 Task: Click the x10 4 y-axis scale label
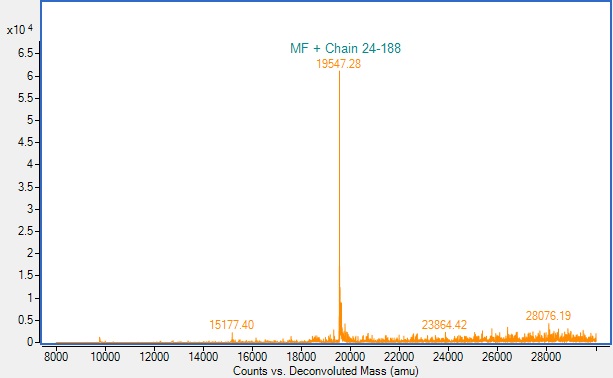(x=20, y=29)
